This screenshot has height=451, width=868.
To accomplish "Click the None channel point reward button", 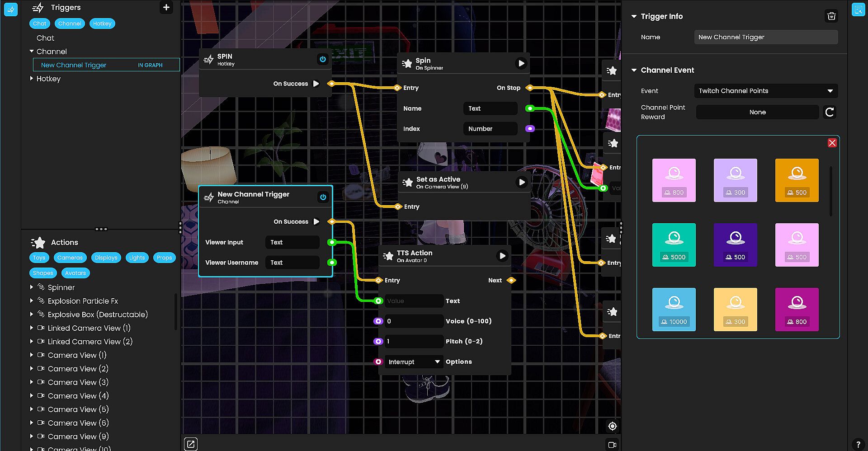I will click(757, 112).
